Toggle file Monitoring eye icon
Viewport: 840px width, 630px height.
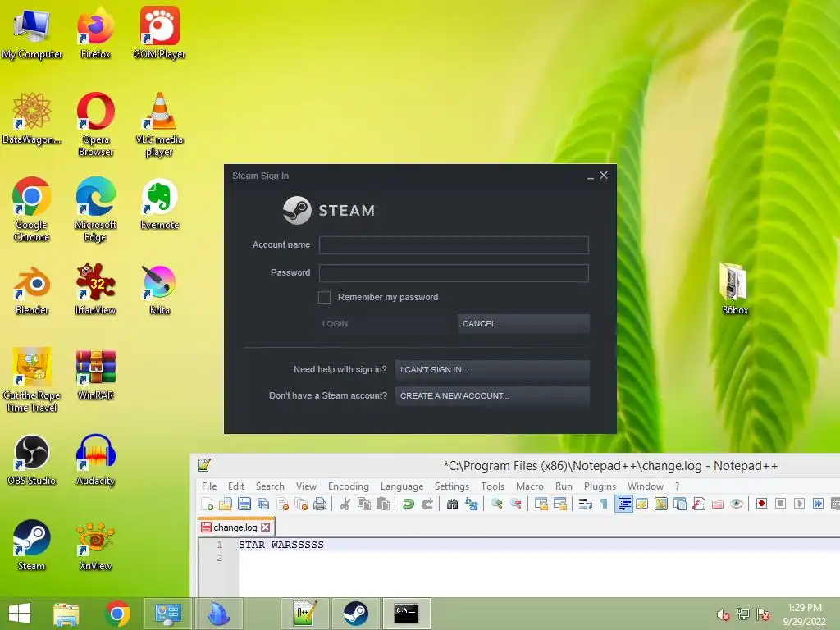click(x=737, y=504)
